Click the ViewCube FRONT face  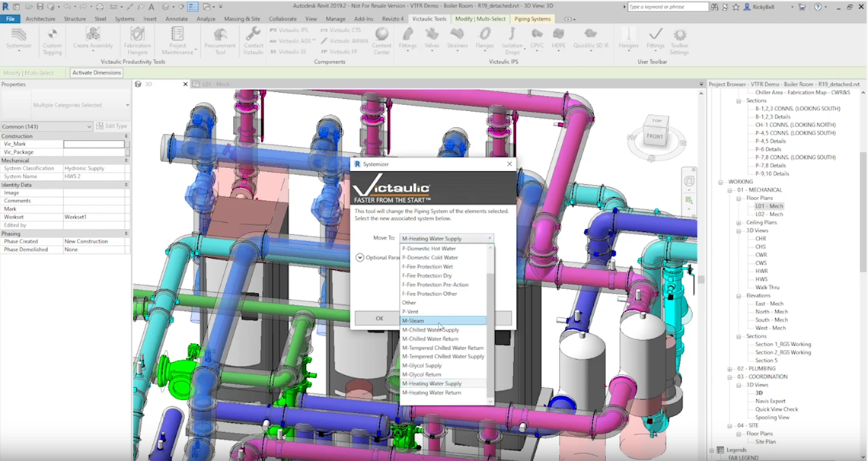[x=654, y=136]
